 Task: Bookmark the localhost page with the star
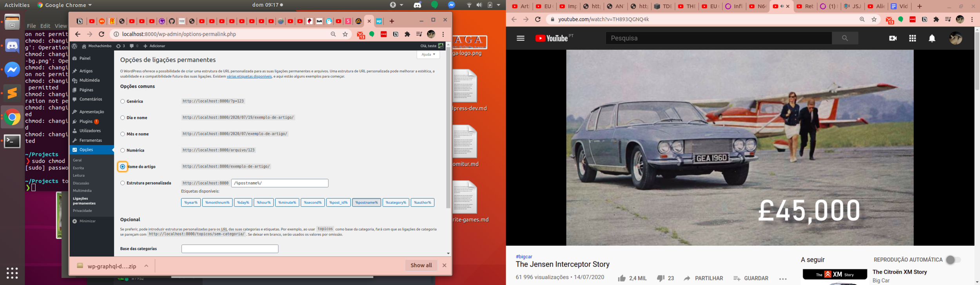[x=345, y=34]
